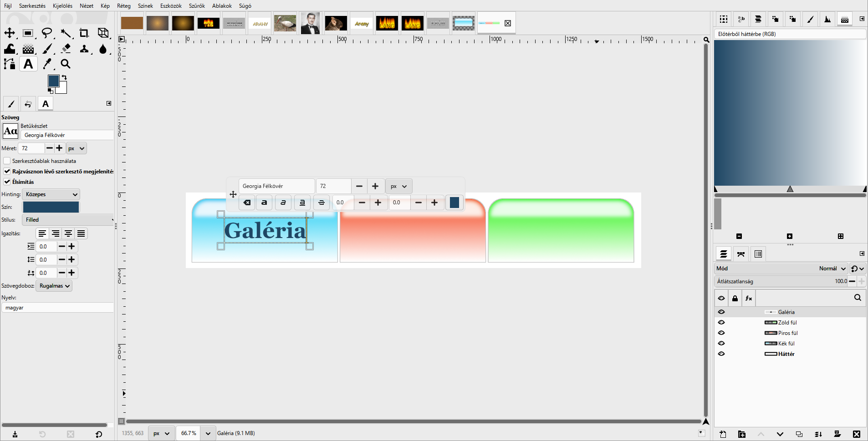The height and width of the screenshot is (441, 868).
Task: Select the Free Select lasso tool
Action: coord(47,33)
